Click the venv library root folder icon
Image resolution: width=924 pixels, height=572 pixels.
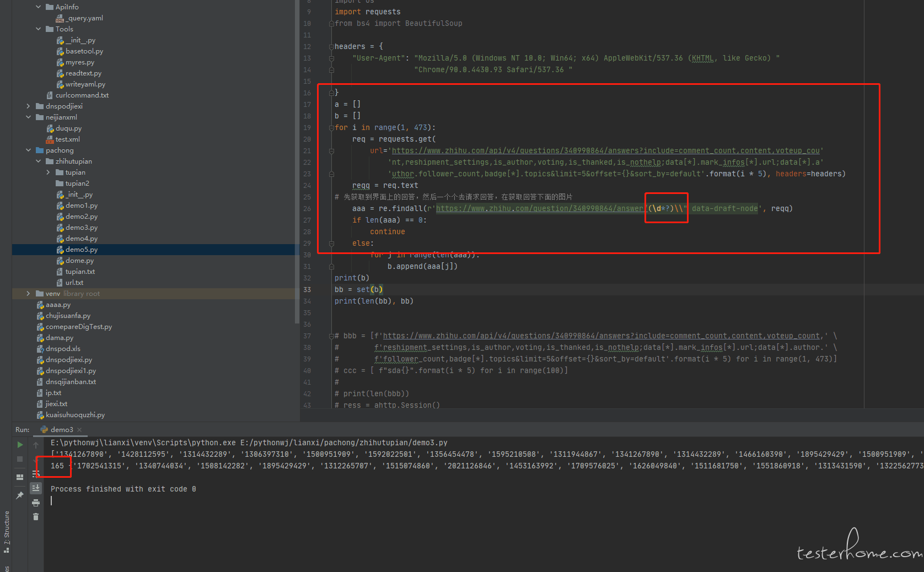[40, 294]
